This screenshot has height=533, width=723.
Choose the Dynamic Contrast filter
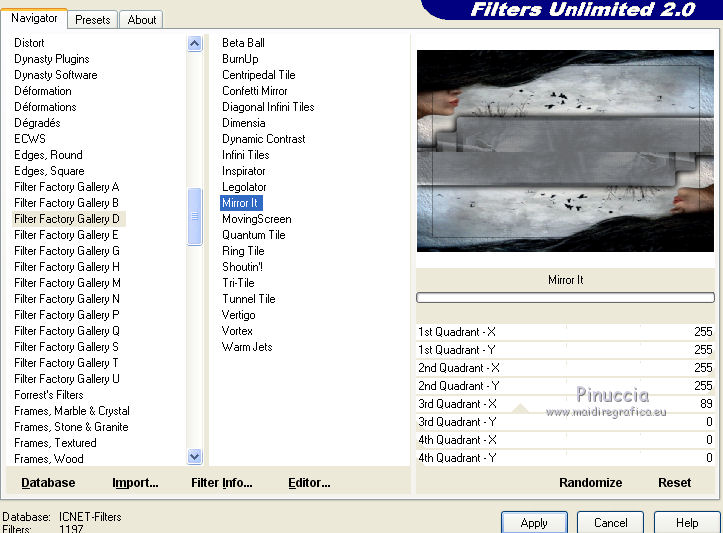pos(264,139)
